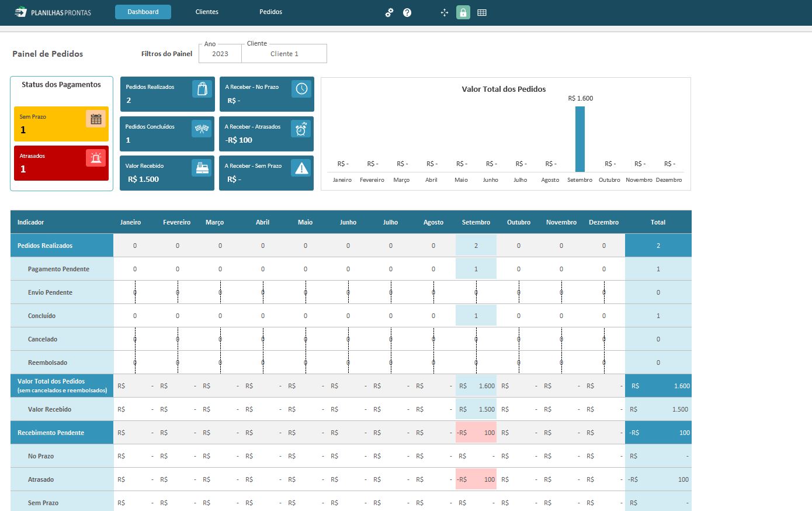Click siren icon on red Atrasados card
This screenshot has height=511, width=812.
96,158
